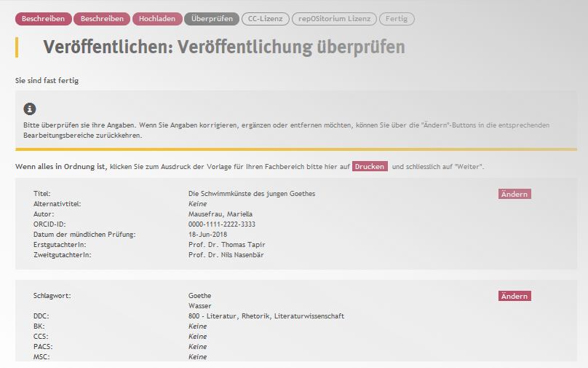Open the Hochladen step
The width and height of the screenshot is (588, 368).
(157, 19)
